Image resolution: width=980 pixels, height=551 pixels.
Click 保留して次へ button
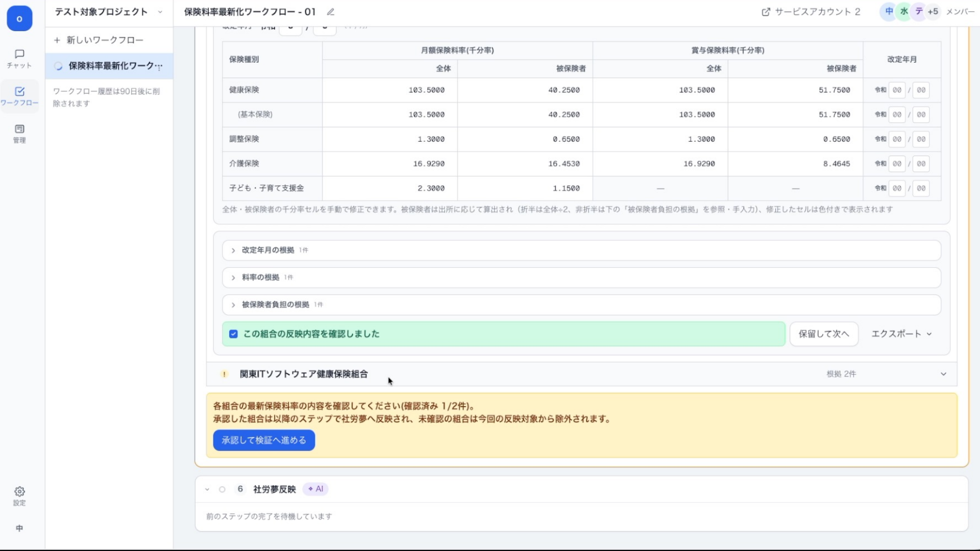tap(824, 334)
